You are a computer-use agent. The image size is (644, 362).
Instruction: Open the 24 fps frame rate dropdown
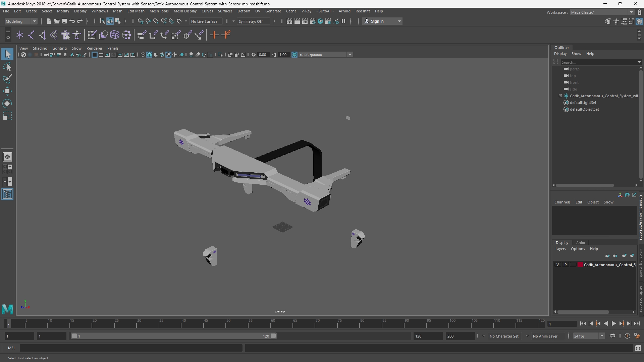[x=588, y=336]
